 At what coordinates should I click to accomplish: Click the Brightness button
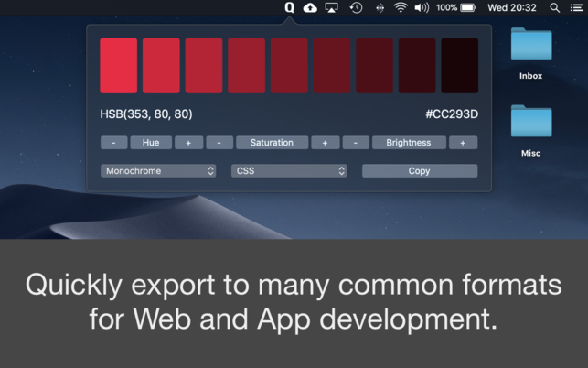click(409, 143)
